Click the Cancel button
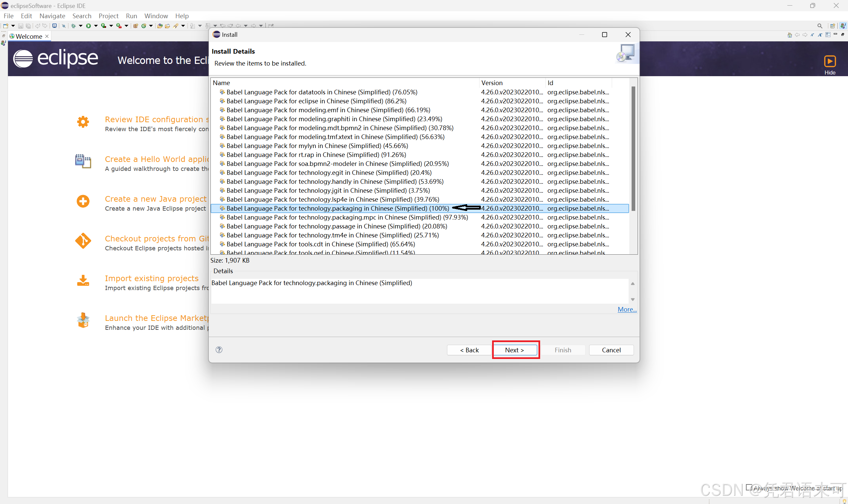 (x=611, y=350)
